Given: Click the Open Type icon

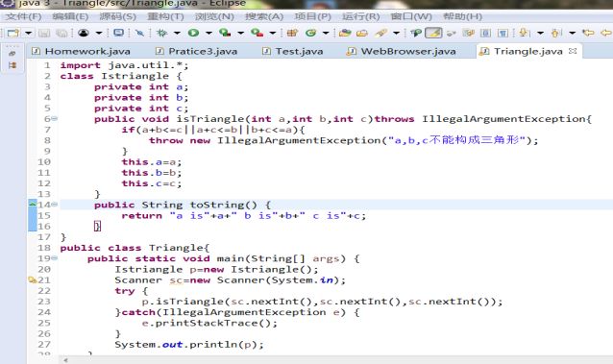Looking at the screenshot, I should (x=345, y=33).
